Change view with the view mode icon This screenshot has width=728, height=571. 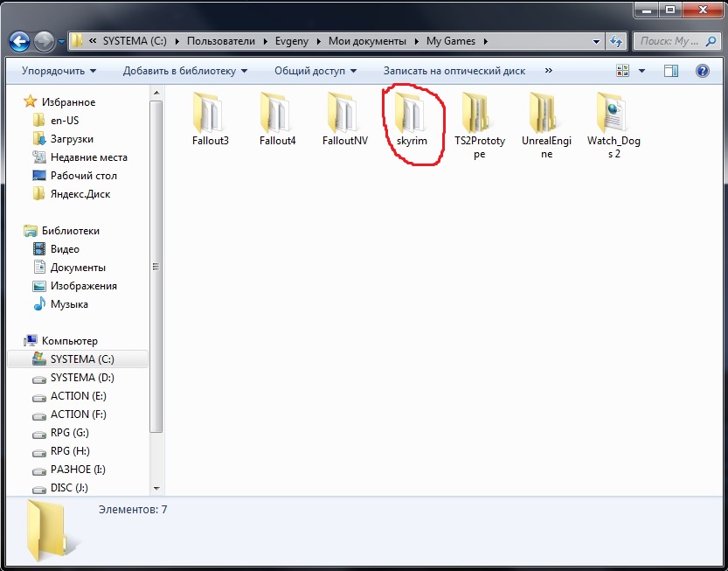coord(622,71)
